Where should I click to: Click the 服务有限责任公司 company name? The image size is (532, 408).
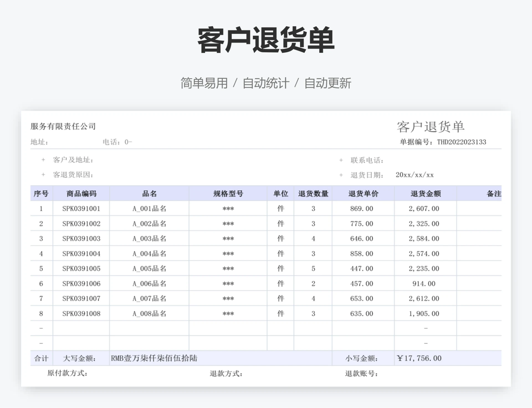point(63,126)
